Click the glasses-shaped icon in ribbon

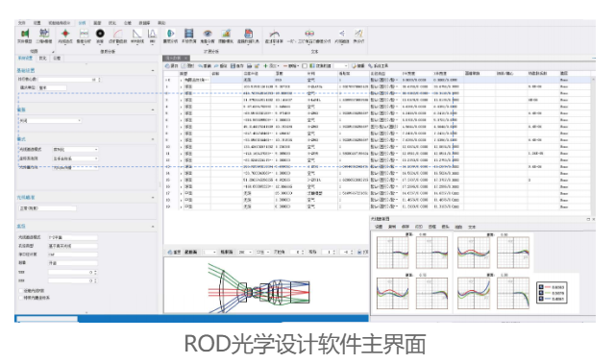tap(309, 34)
